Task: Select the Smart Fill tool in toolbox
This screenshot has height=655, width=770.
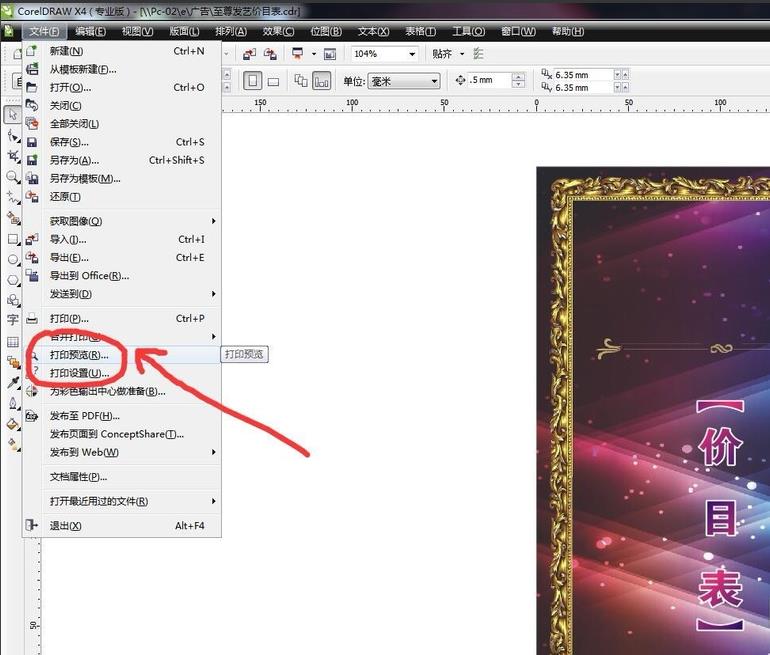Action: (x=13, y=218)
